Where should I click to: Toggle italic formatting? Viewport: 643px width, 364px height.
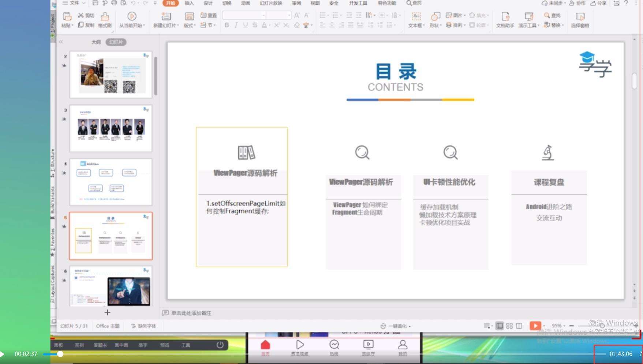pyautogui.click(x=235, y=25)
